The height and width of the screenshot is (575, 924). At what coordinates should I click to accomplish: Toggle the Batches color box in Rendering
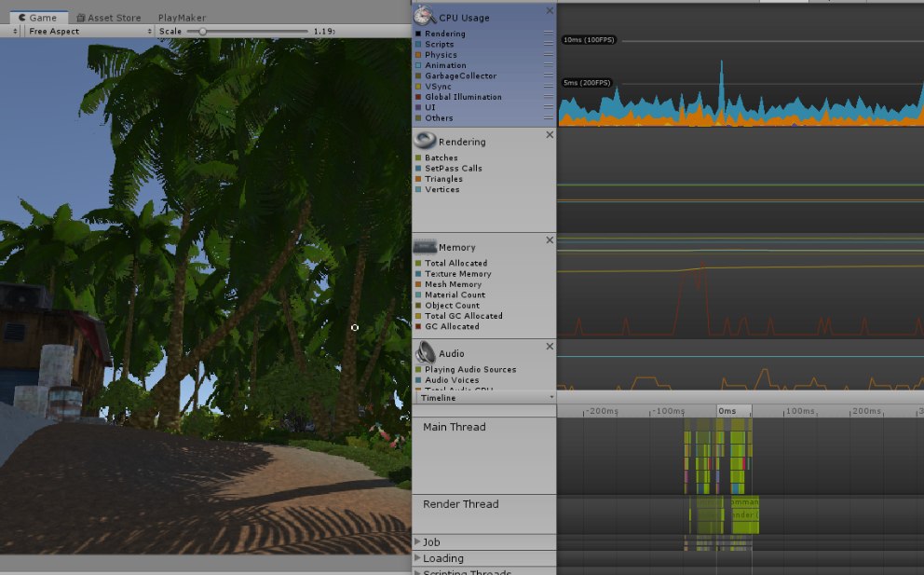coord(418,157)
